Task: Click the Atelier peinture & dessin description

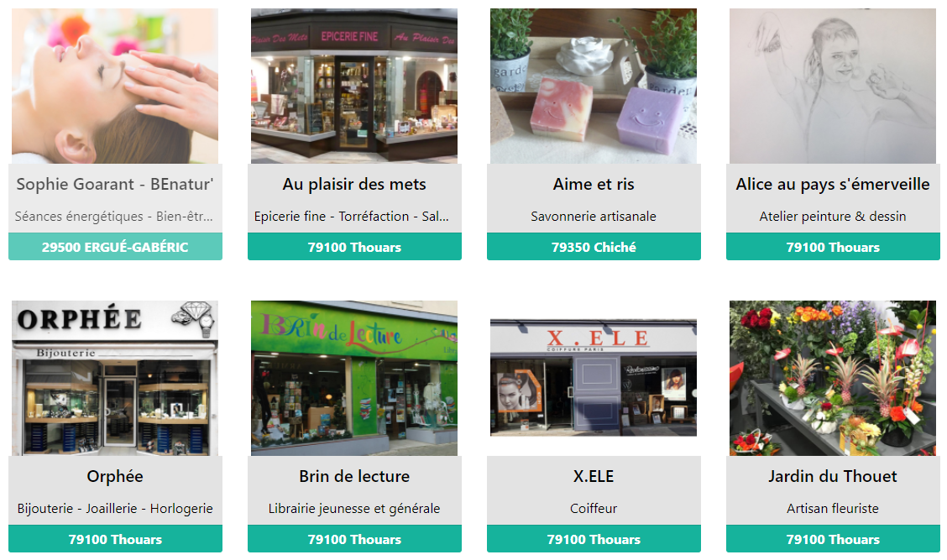Action: [833, 217]
